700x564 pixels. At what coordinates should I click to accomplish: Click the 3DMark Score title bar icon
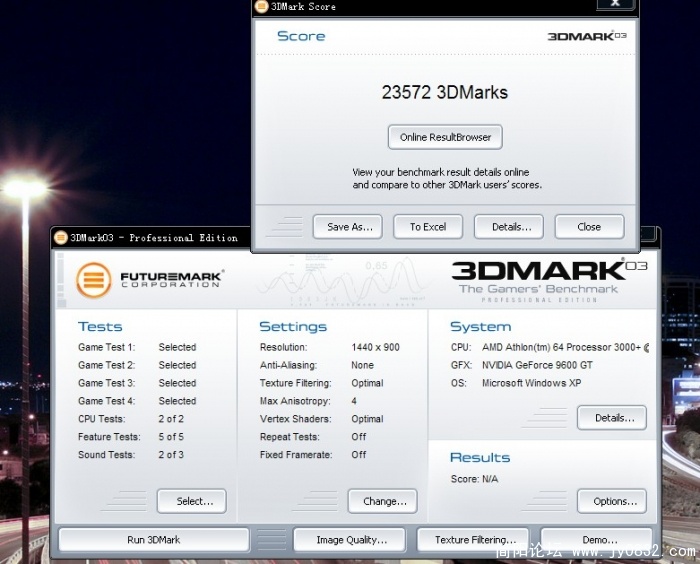pyautogui.click(x=261, y=6)
